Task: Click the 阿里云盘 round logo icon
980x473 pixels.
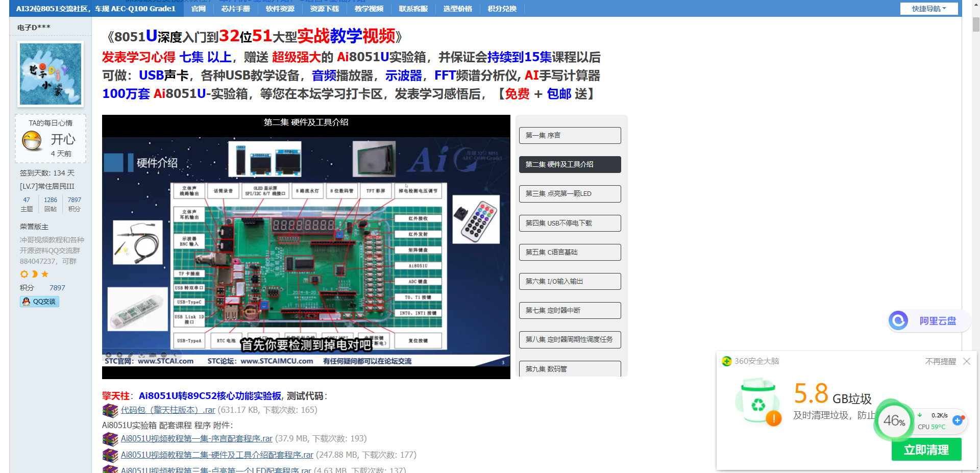Action: coord(898,320)
